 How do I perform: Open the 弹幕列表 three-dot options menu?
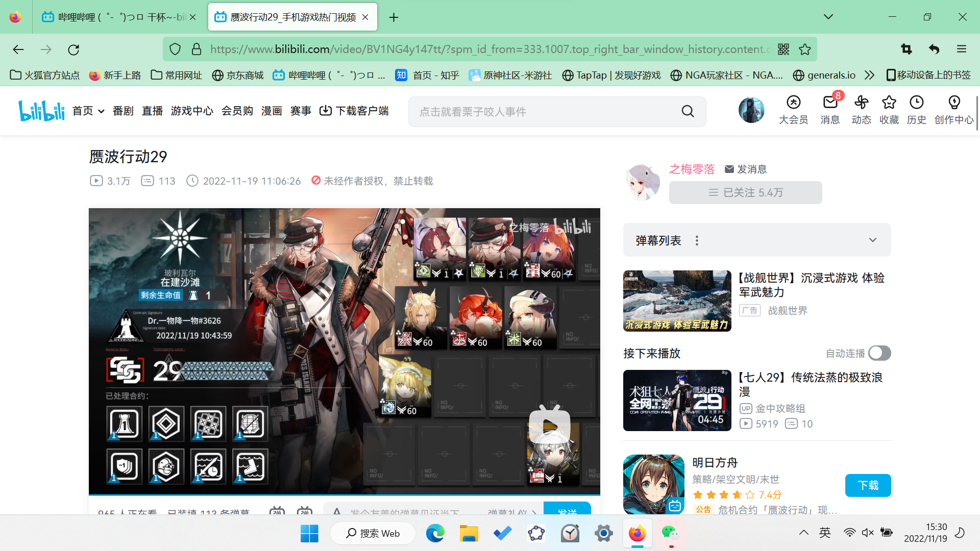pyautogui.click(x=697, y=240)
